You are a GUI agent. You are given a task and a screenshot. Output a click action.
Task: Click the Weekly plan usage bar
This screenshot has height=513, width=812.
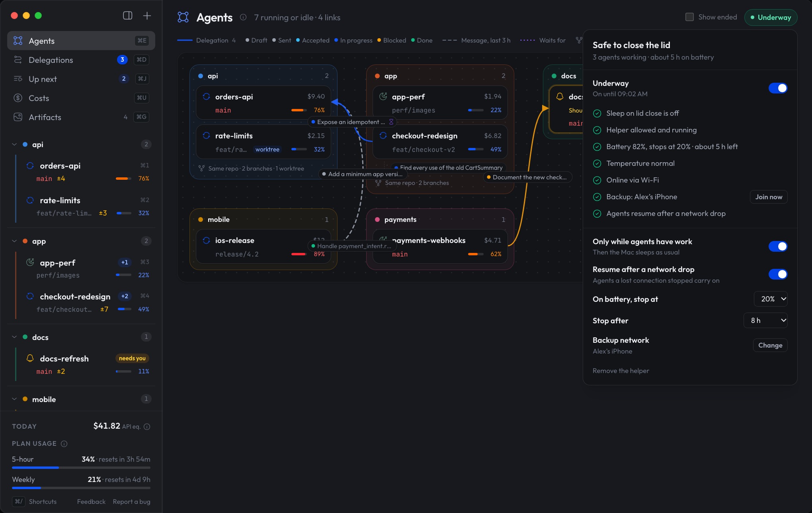click(x=81, y=488)
